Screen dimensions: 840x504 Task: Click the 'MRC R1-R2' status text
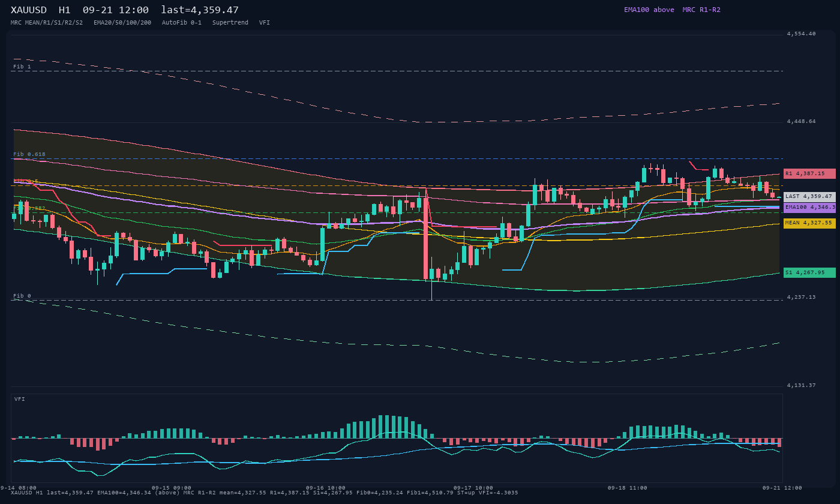701,10
